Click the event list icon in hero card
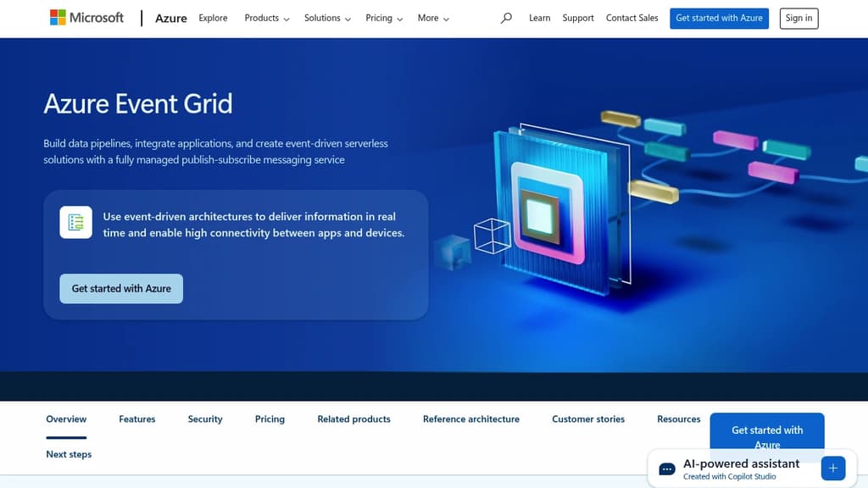This screenshot has width=868, height=488. pyautogui.click(x=75, y=223)
